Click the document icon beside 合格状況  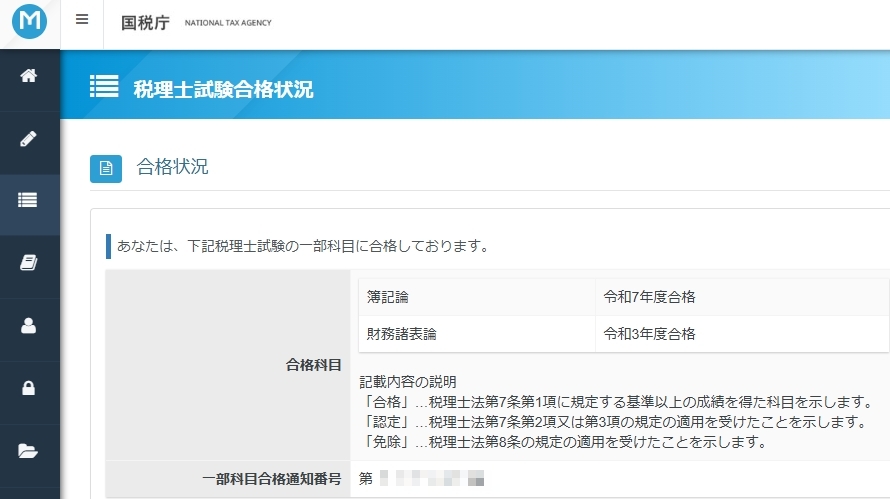106,169
